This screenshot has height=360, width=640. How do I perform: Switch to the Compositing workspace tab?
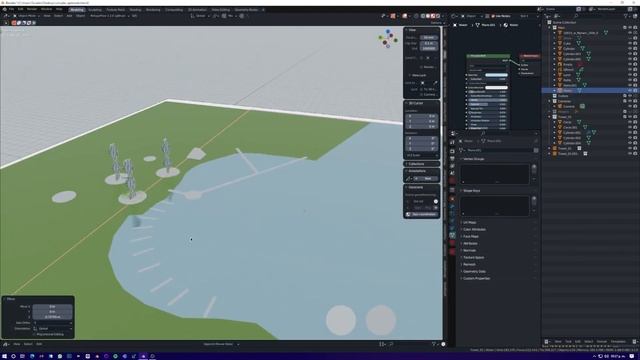[174, 9]
